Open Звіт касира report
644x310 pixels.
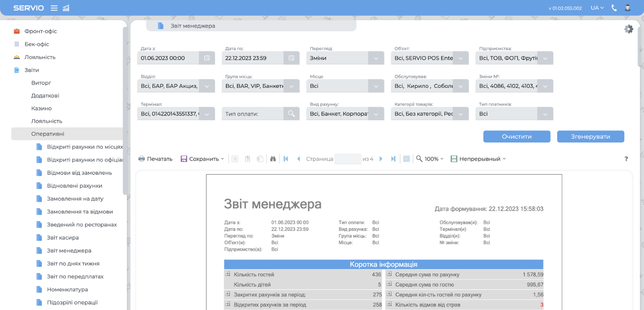tap(63, 238)
